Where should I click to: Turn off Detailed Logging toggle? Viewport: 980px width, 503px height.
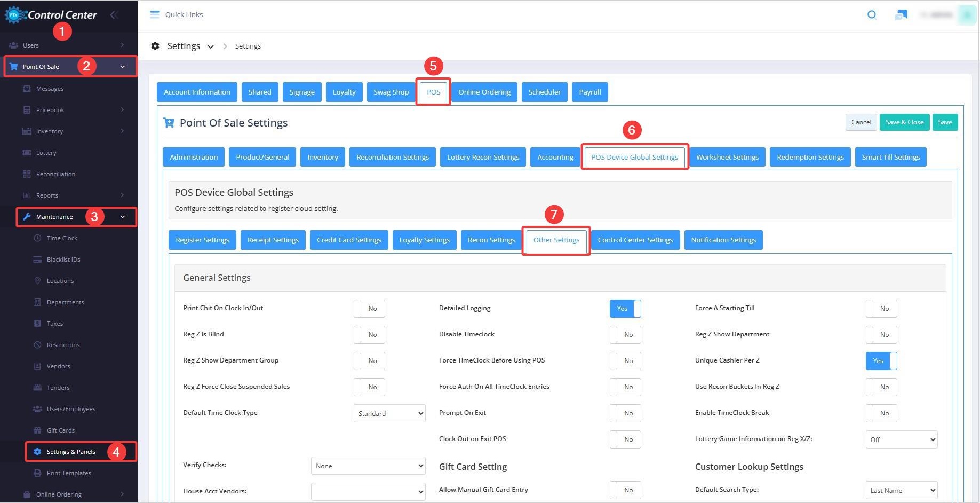click(x=625, y=309)
